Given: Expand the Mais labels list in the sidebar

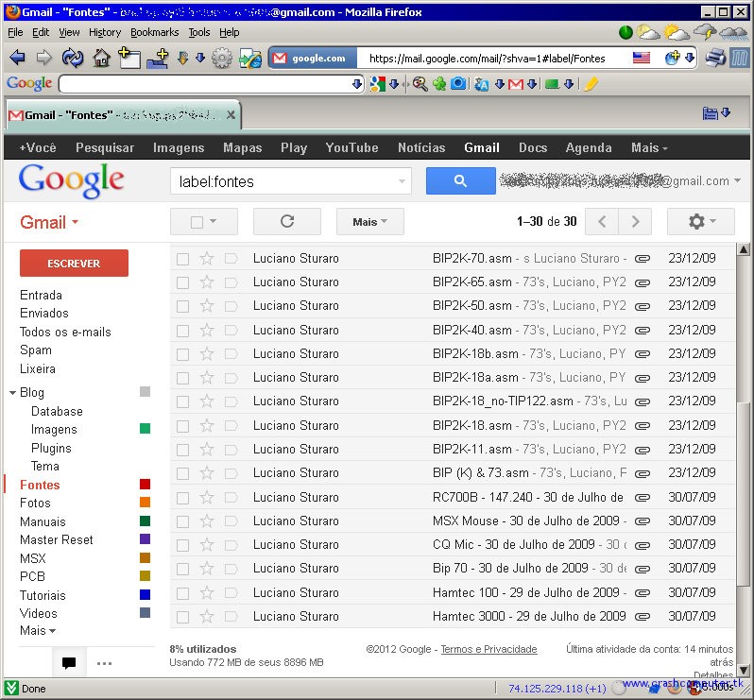Looking at the screenshot, I should point(38,630).
